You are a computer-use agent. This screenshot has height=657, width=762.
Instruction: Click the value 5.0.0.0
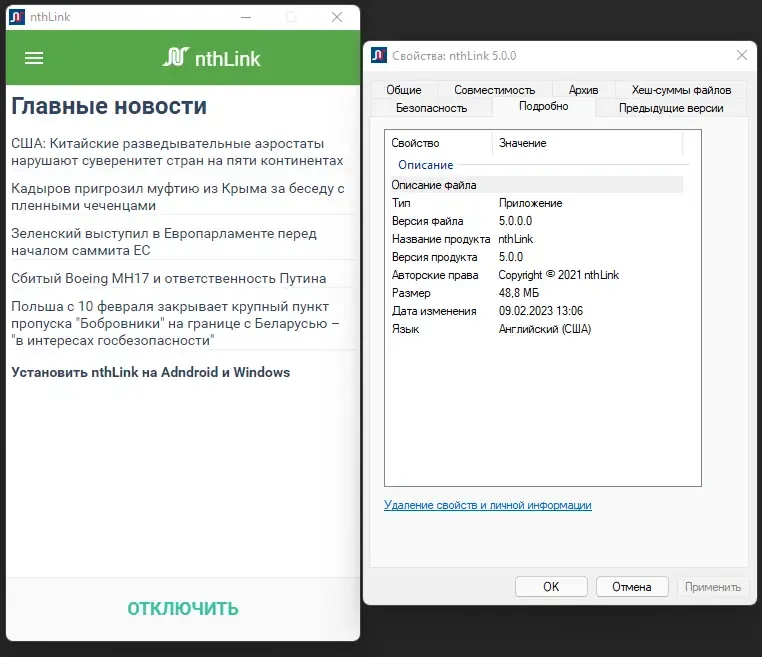pyautogui.click(x=515, y=221)
